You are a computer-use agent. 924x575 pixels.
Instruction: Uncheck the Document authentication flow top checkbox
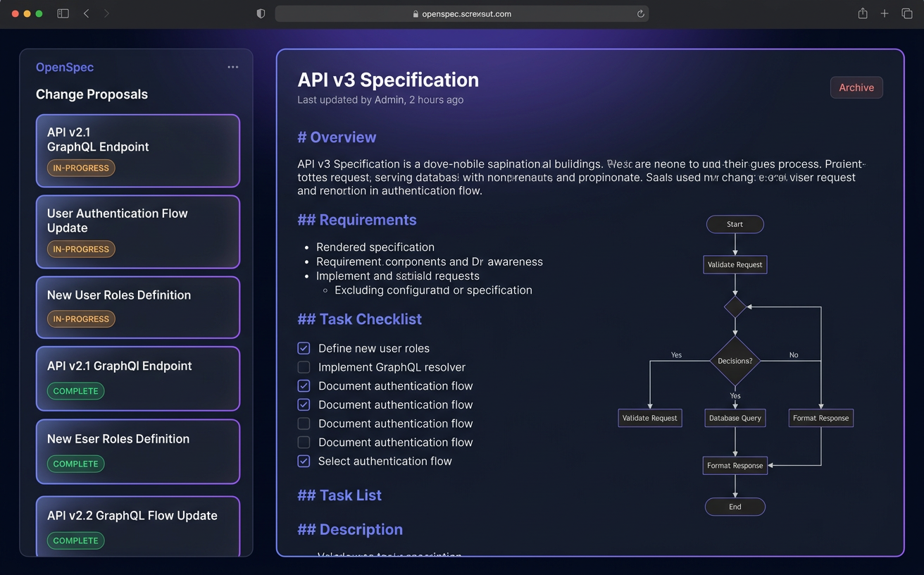point(304,385)
